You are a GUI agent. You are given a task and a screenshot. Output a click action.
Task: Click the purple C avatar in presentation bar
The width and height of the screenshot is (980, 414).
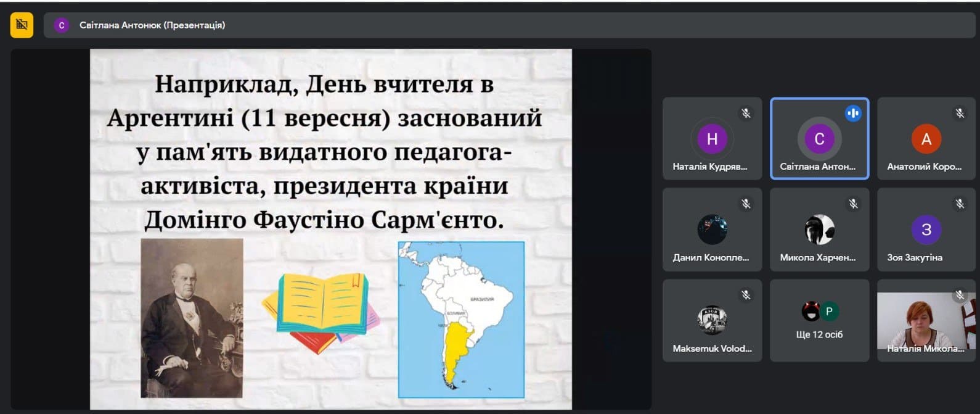(61, 25)
